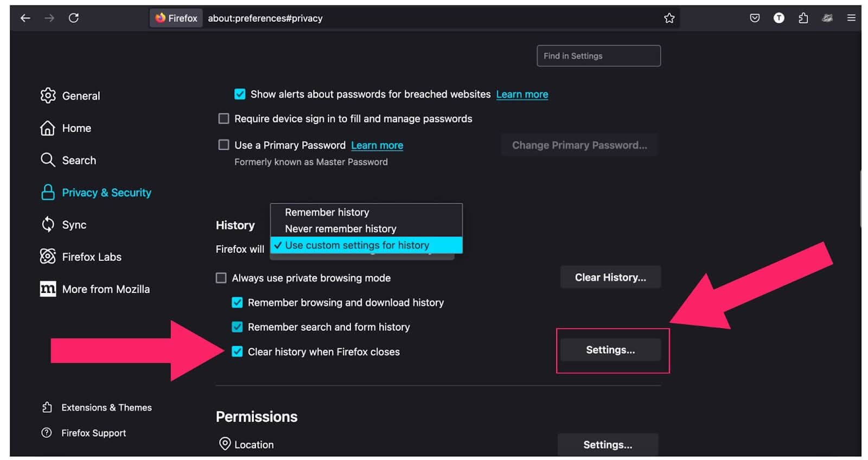The height and width of the screenshot is (460, 868).
Task: Toggle Remember search and form history
Action: click(237, 327)
